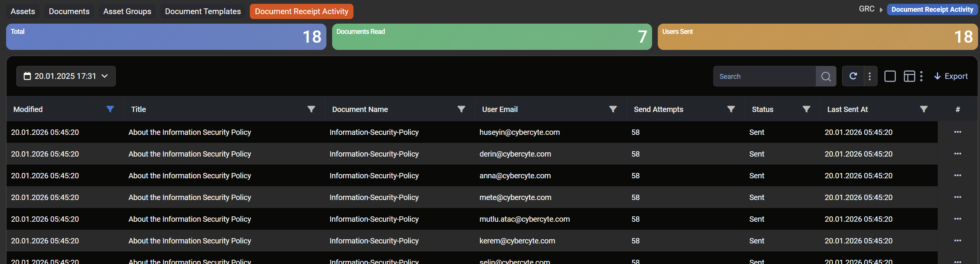Image resolution: width=980 pixels, height=264 pixels.
Task: Switch to the Asset Groups tab
Action: click(127, 11)
